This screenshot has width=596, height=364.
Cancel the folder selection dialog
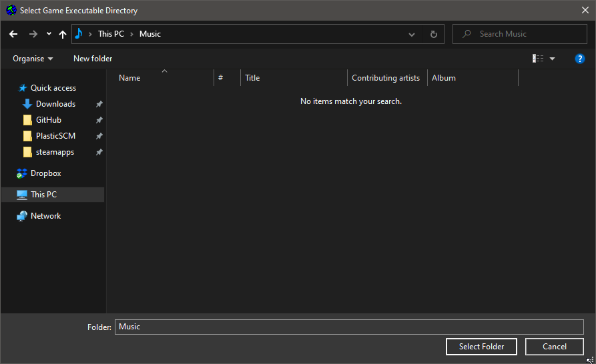[554, 347]
